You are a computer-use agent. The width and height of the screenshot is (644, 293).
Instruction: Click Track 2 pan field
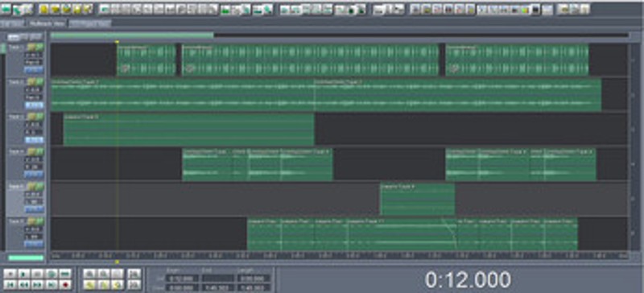pos(34,97)
